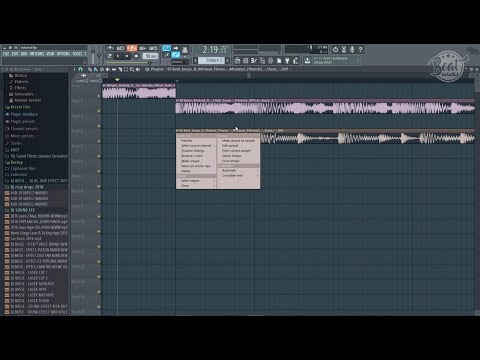Screen dimensions: 480x360
Task: Select Preview in context menu
Action: (197, 140)
